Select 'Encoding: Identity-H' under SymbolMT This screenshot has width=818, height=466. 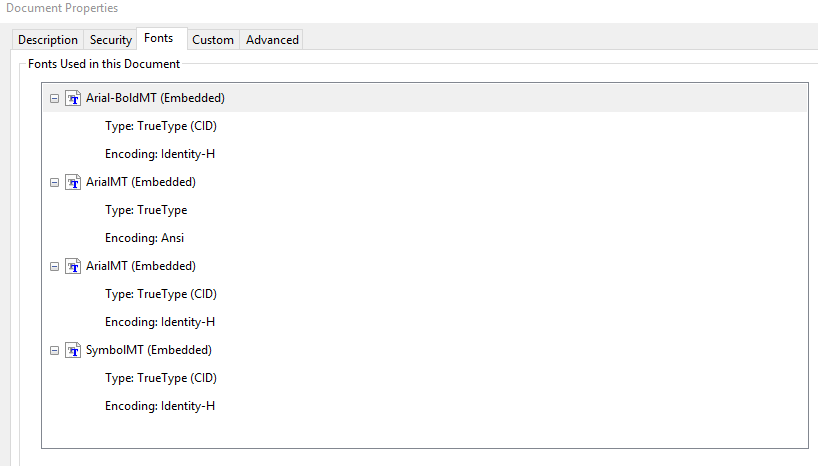[x=160, y=406]
